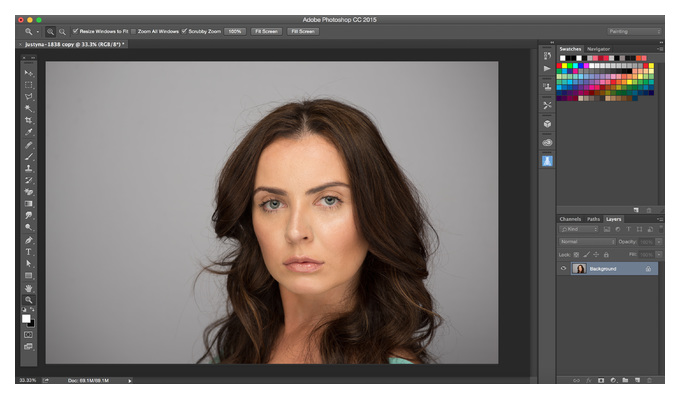Select the Dodge tool
This screenshot has height=399, width=680.
(x=29, y=227)
